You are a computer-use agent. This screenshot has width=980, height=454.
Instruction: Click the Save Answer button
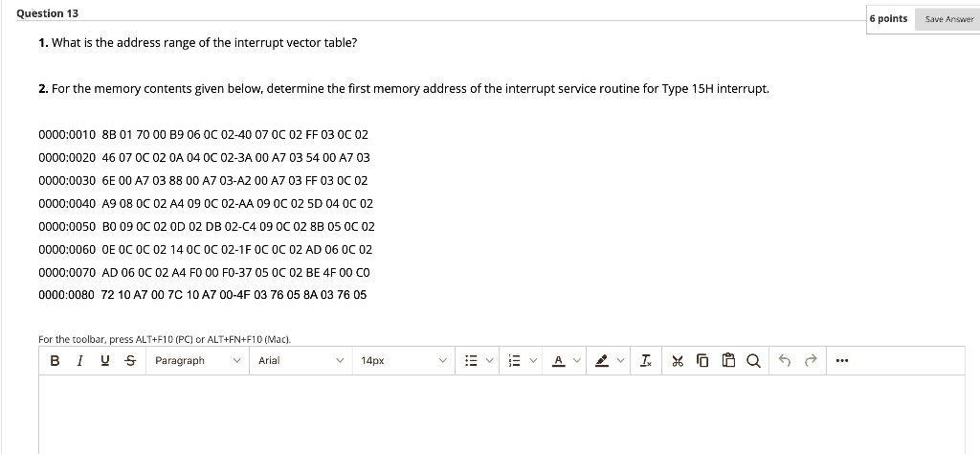[x=949, y=19]
